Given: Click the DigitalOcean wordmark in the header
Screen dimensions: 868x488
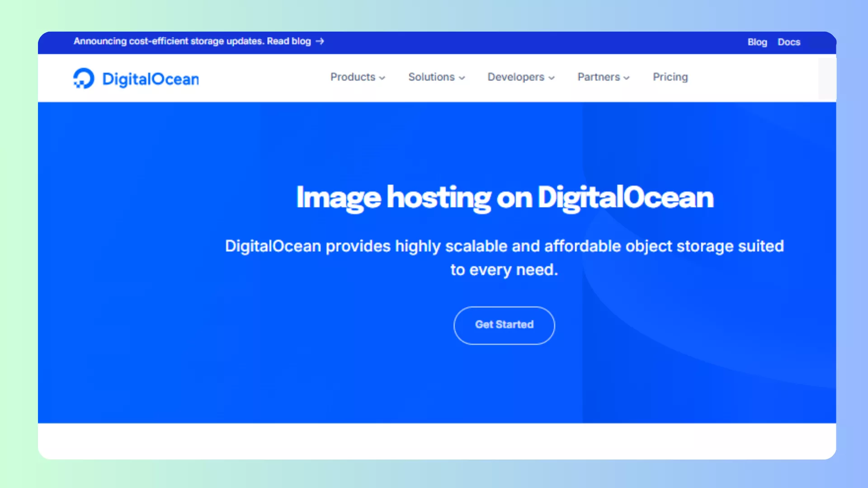Looking at the screenshot, I should pos(151,78).
